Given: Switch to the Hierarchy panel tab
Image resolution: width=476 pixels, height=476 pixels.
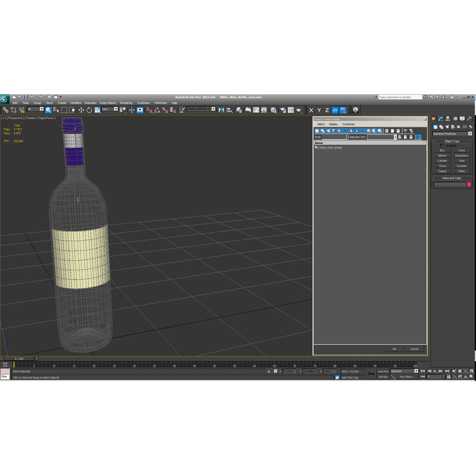Looking at the screenshot, I should 448,119.
